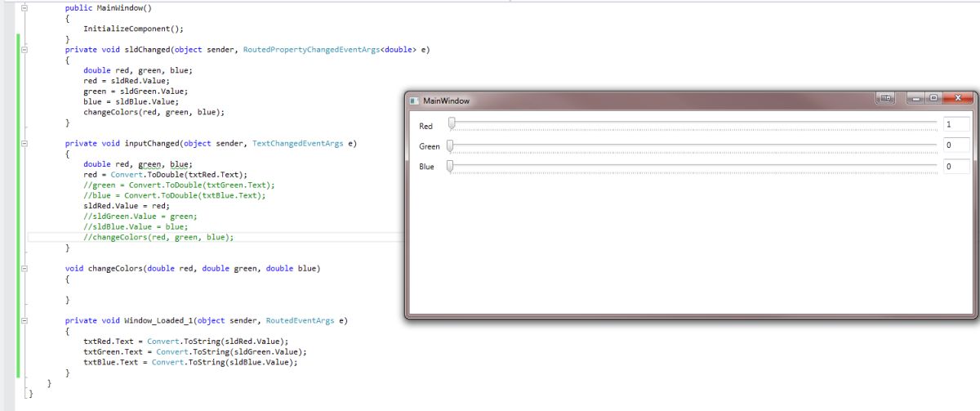Close the MainWindow window

tap(958, 98)
